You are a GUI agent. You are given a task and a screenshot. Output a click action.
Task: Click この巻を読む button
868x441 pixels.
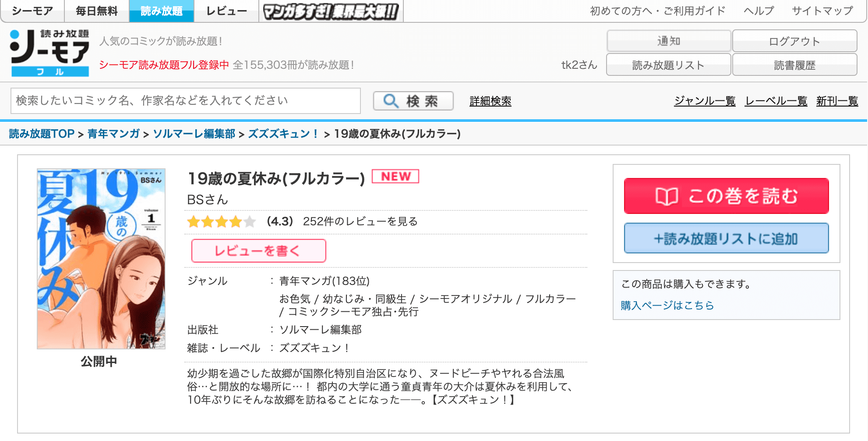click(x=726, y=196)
